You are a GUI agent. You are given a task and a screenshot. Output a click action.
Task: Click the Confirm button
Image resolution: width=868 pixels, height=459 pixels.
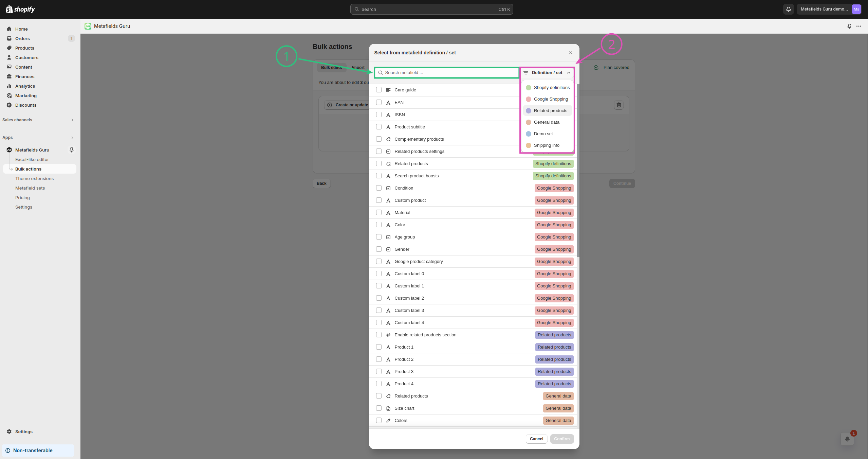click(562, 439)
